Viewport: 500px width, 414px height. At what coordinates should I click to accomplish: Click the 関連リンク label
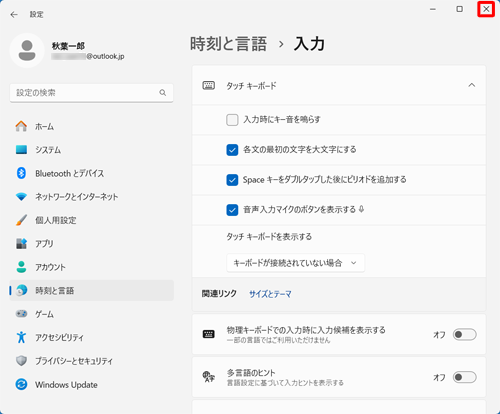pyautogui.click(x=219, y=294)
